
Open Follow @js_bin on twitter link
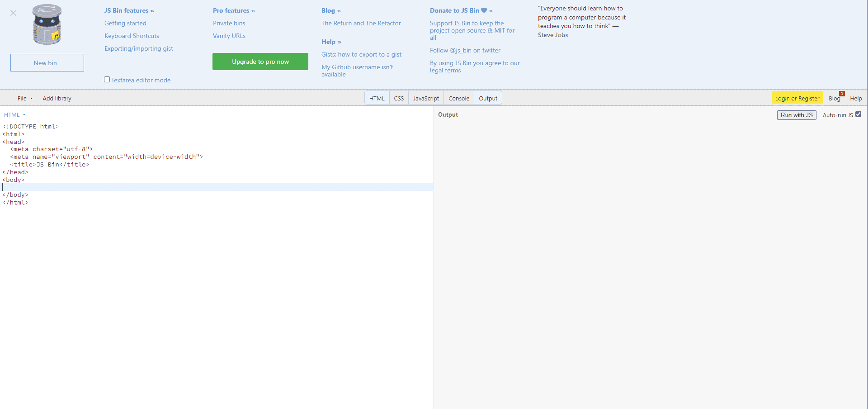pyautogui.click(x=465, y=50)
